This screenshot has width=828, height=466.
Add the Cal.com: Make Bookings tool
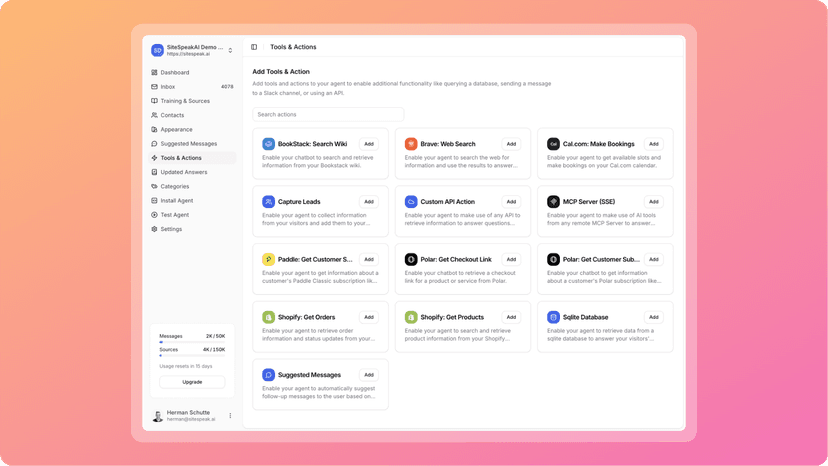coord(654,144)
